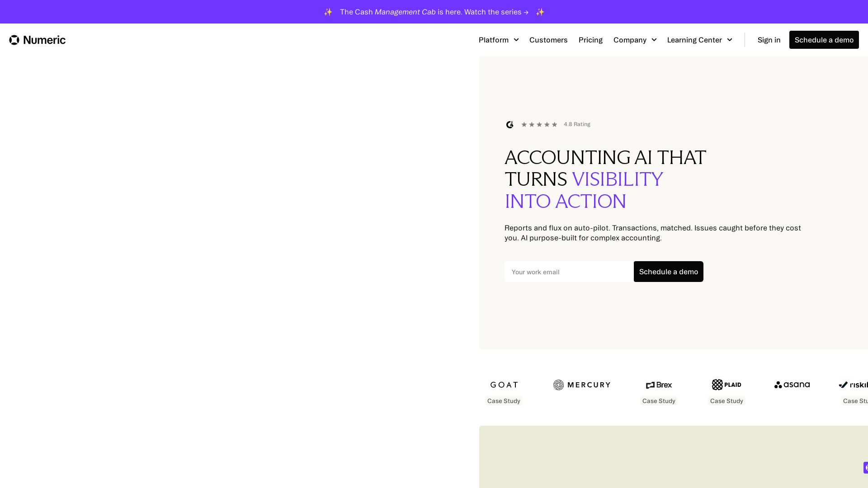Select the Mercury customer logo
The image size is (868, 488).
coord(582,385)
